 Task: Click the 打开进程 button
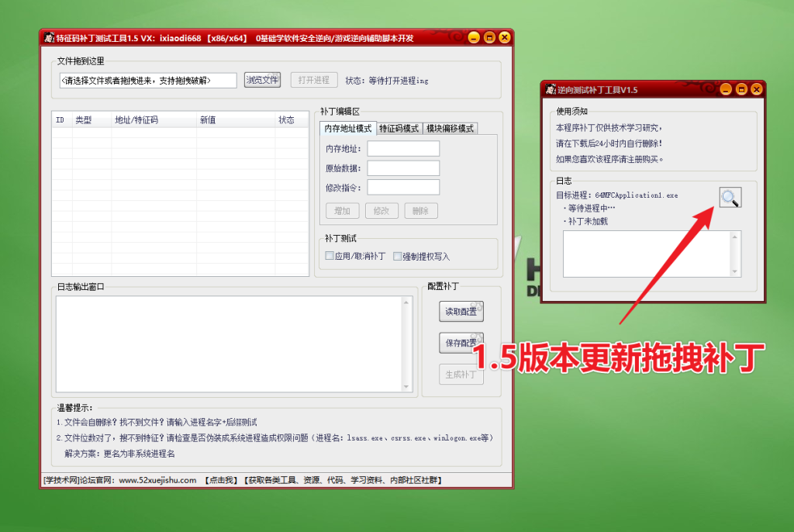click(313, 79)
